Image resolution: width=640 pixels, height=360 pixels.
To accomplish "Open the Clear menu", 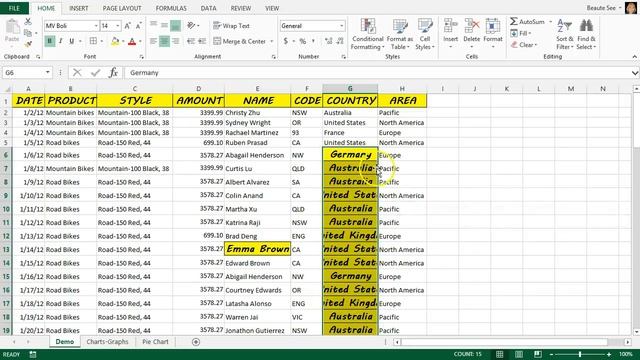I will (x=524, y=44).
